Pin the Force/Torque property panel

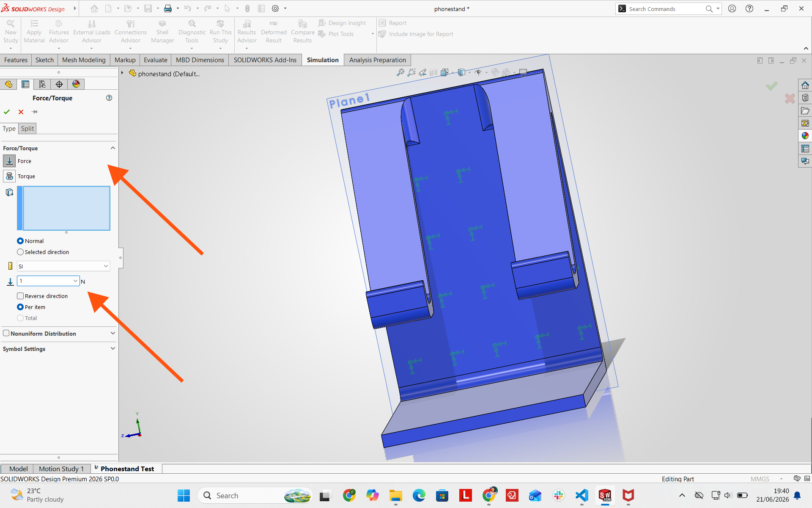click(35, 112)
